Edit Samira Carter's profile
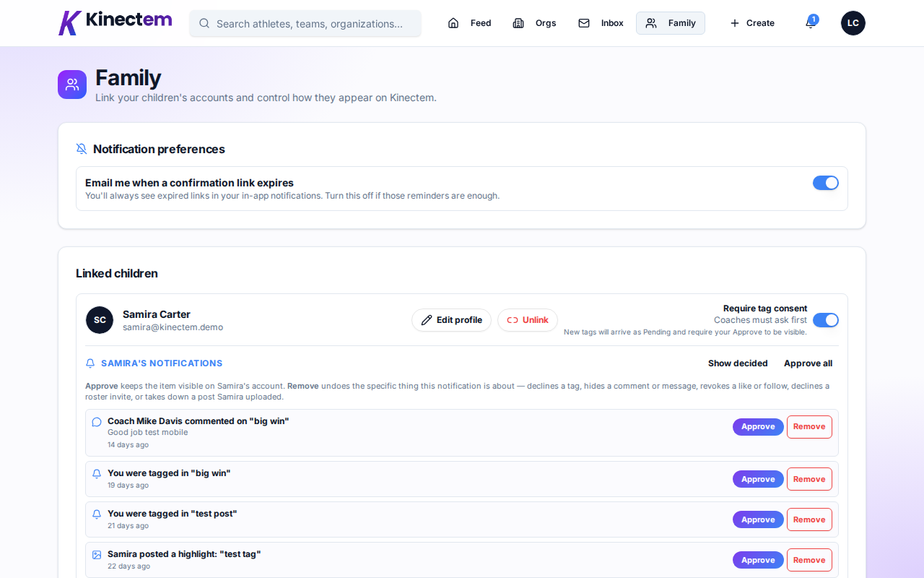924x578 pixels. click(x=451, y=320)
